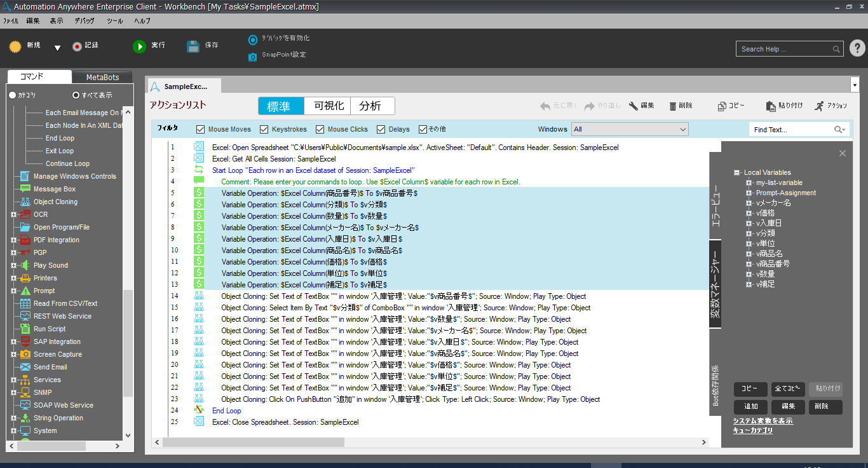Image resolution: width=868 pixels, height=468 pixels.
Task: Open the ツール menu
Action: pos(115,20)
